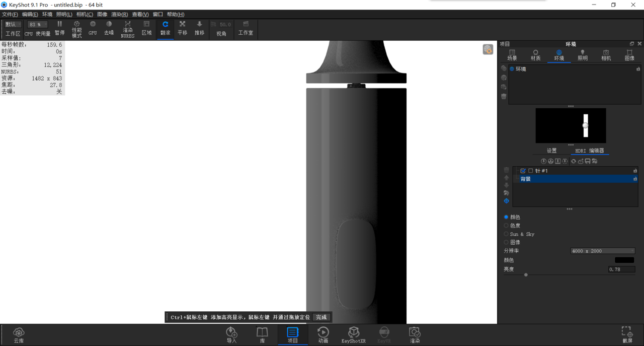Screen dimensions: 644x346
Task: Activate the blue set-highlight target icon
Action: [x=506, y=201]
